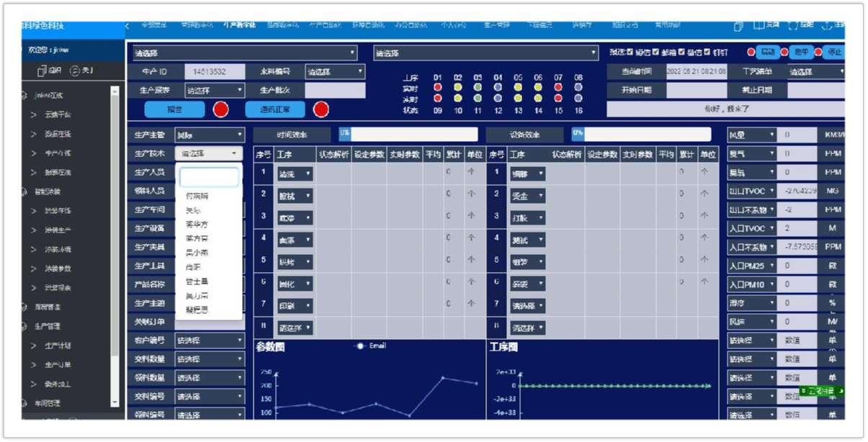Select 尚东 from the open dropdown list
This screenshot has width=868, height=442.
click(193, 267)
